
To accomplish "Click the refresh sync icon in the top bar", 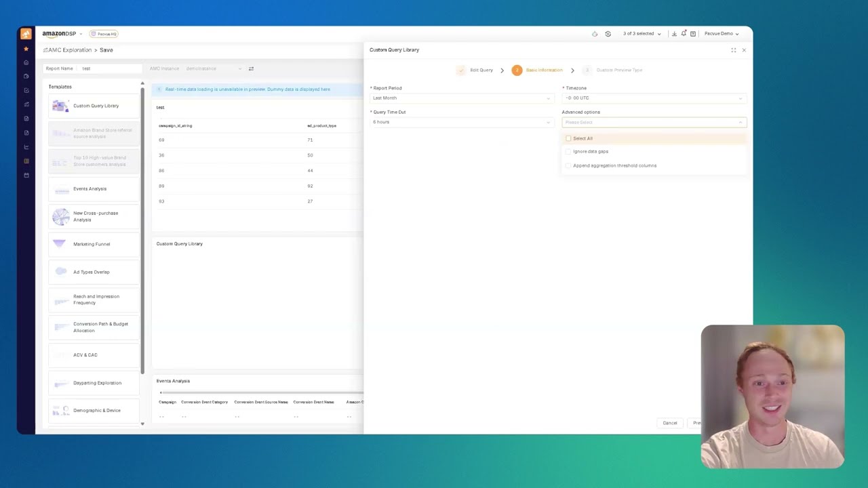I will coord(608,34).
